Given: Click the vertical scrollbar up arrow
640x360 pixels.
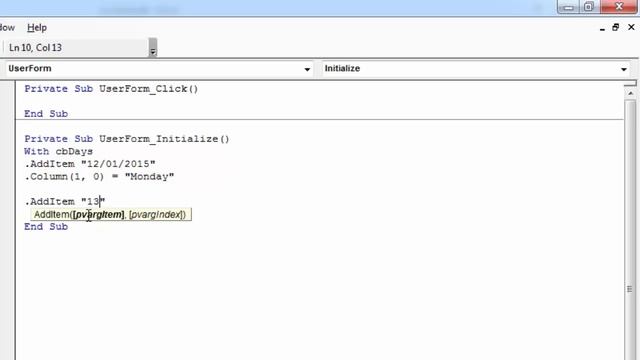Looking at the screenshot, I should click(631, 93).
